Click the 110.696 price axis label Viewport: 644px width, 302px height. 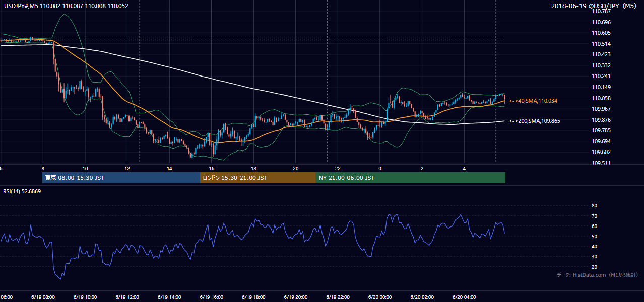[601, 22]
